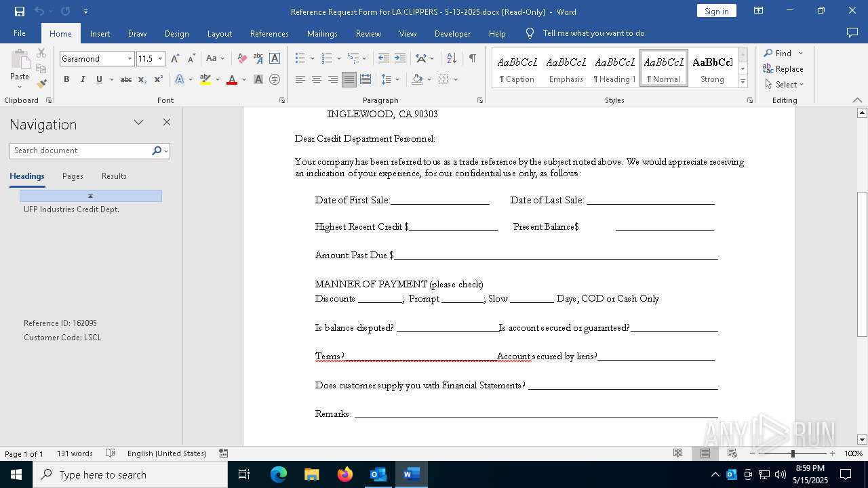
Task: Open text highlight color picker arrow
Action: coord(218,79)
